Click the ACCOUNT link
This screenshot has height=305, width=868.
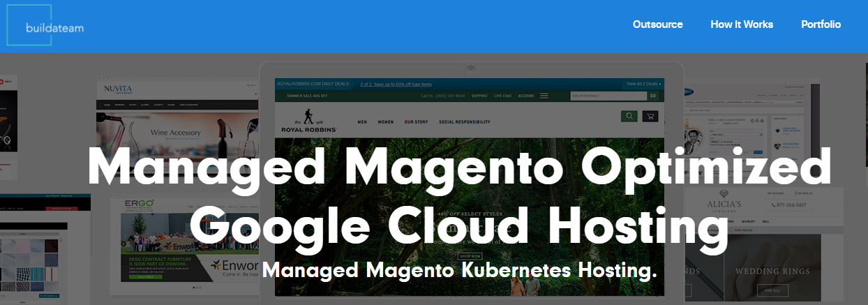(x=526, y=96)
